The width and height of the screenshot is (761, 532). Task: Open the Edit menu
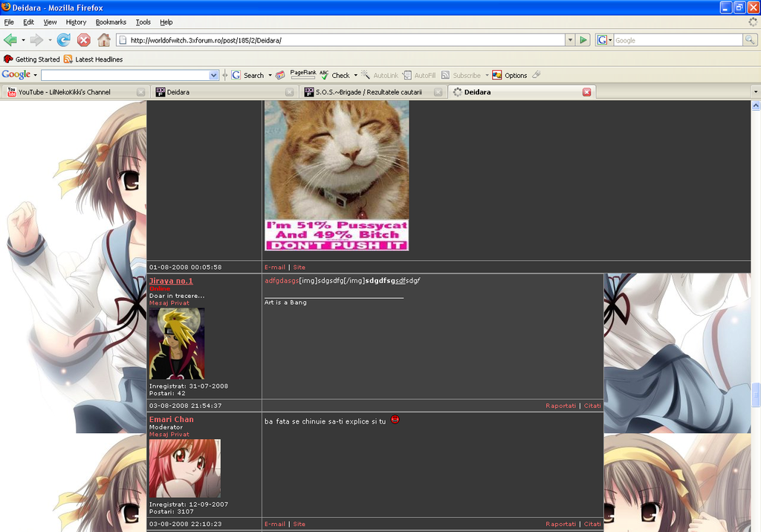pos(29,22)
